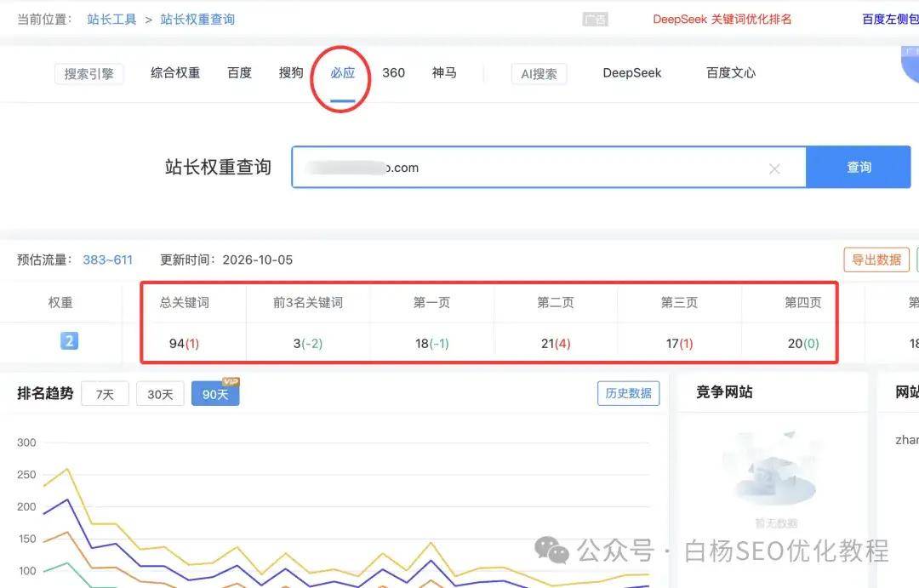
Task: Click the 第一页 column header
Action: (x=432, y=302)
